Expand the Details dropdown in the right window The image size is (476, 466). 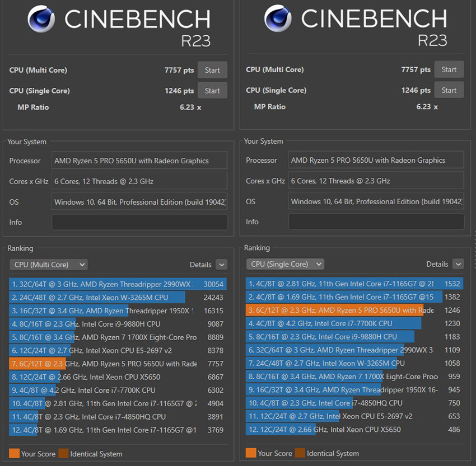click(x=459, y=263)
